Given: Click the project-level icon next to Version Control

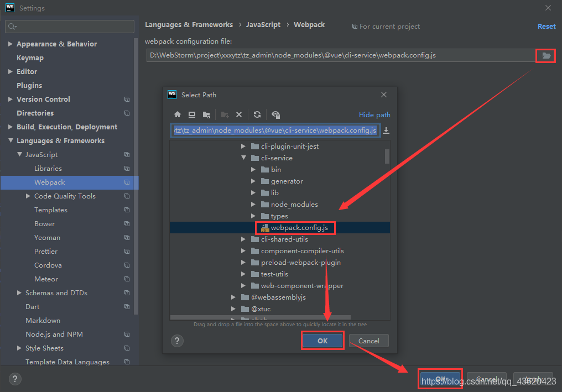Looking at the screenshot, I should point(127,100).
